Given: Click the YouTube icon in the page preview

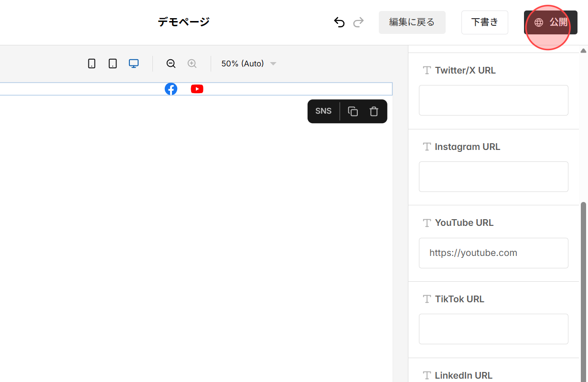Looking at the screenshot, I should pyautogui.click(x=197, y=88).
